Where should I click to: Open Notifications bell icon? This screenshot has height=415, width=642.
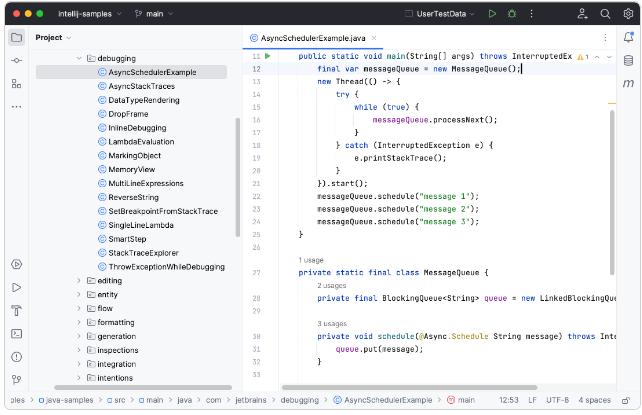tap(628, 37)
